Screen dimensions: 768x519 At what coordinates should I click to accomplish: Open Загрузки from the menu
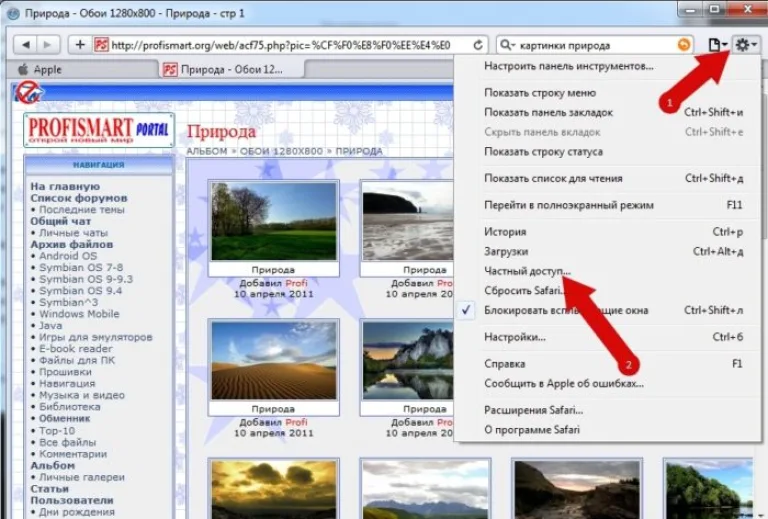coord(506,251)
